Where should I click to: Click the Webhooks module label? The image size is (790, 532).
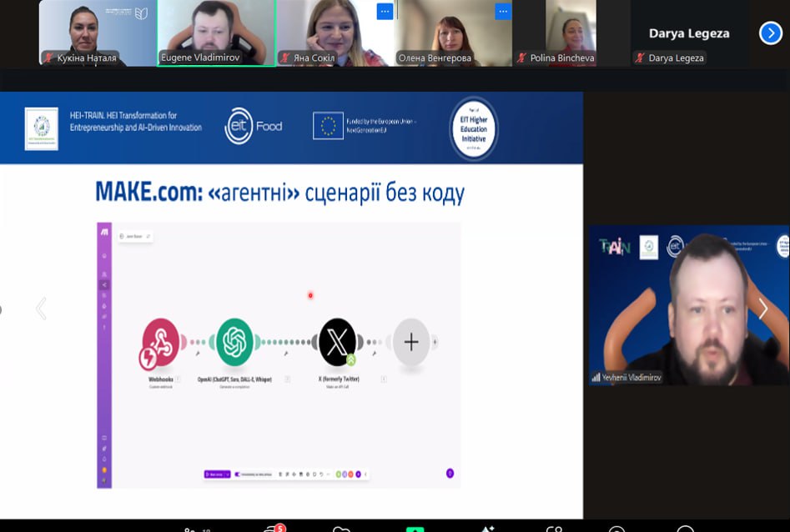tap(161, 379)
